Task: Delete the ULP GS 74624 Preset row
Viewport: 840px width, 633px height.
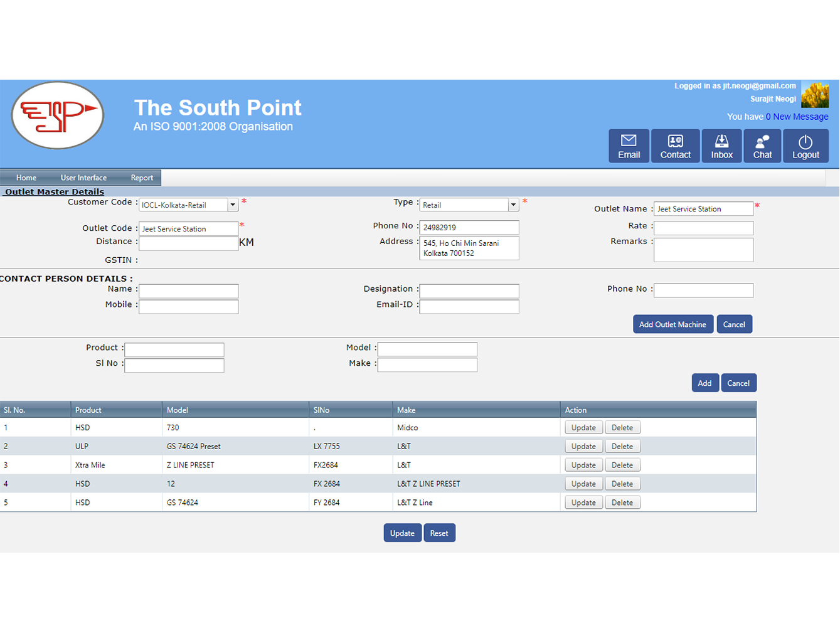Action: pos(622,447)
